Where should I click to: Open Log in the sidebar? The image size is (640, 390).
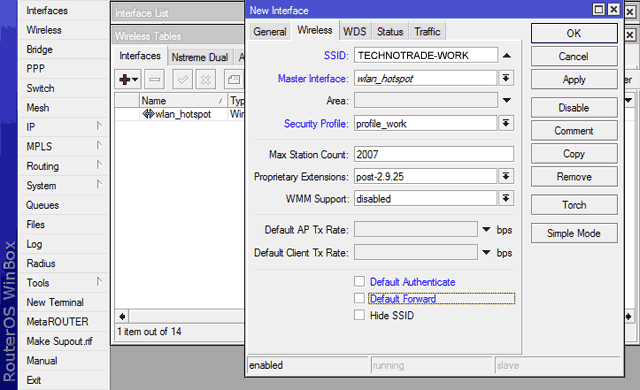click(x=63, y=244)
